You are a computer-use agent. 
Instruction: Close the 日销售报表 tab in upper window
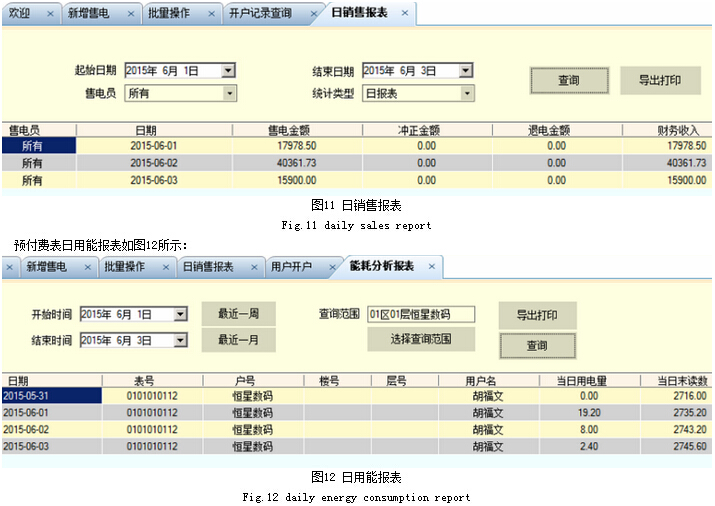pyautogui.click(x=405, y=13)
